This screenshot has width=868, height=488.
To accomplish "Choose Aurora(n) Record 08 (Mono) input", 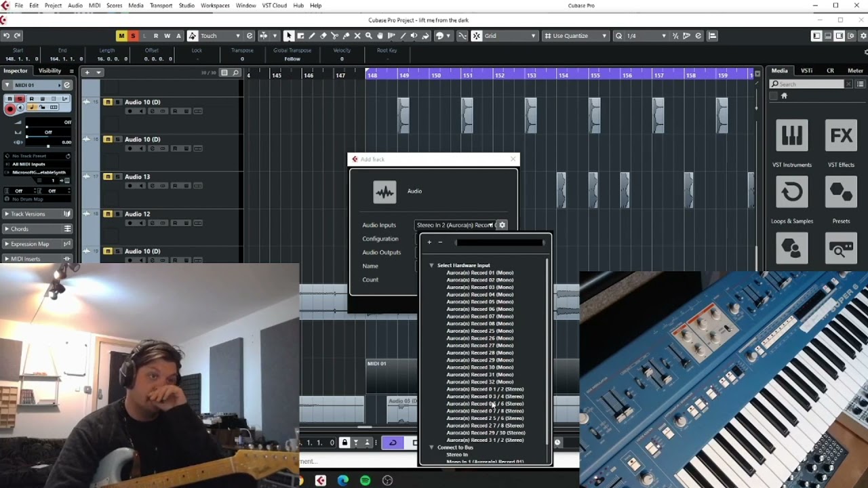I will 480,324.
